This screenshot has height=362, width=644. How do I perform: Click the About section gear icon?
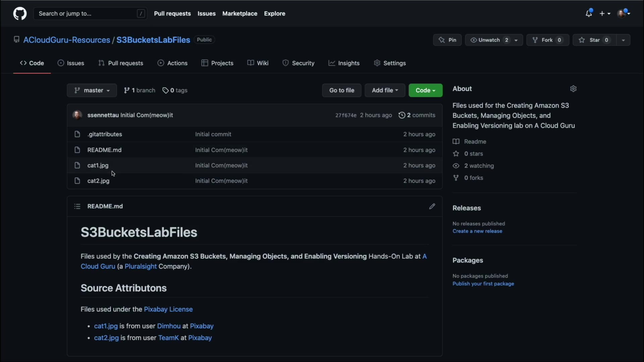pos(573,89)
